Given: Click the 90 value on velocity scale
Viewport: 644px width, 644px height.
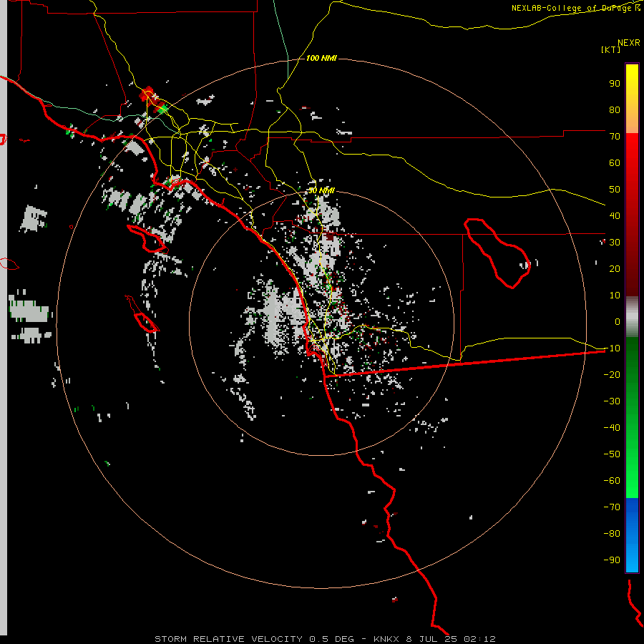Looking at the screenshot, I should click(x=615, y=84).
